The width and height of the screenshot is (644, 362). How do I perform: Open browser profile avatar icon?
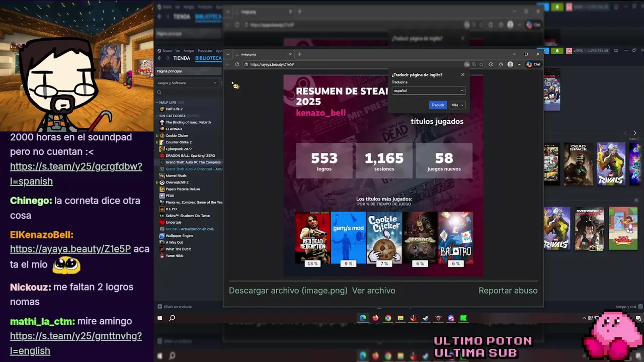[511, 64]
